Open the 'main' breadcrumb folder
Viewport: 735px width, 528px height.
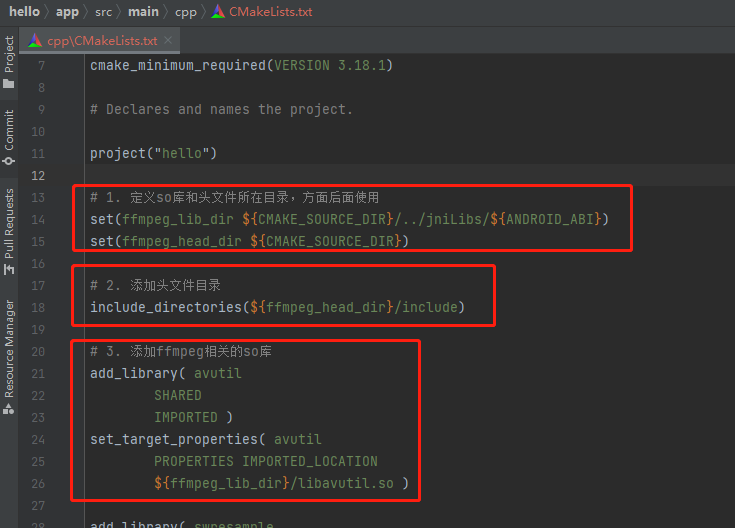(143, 12)
